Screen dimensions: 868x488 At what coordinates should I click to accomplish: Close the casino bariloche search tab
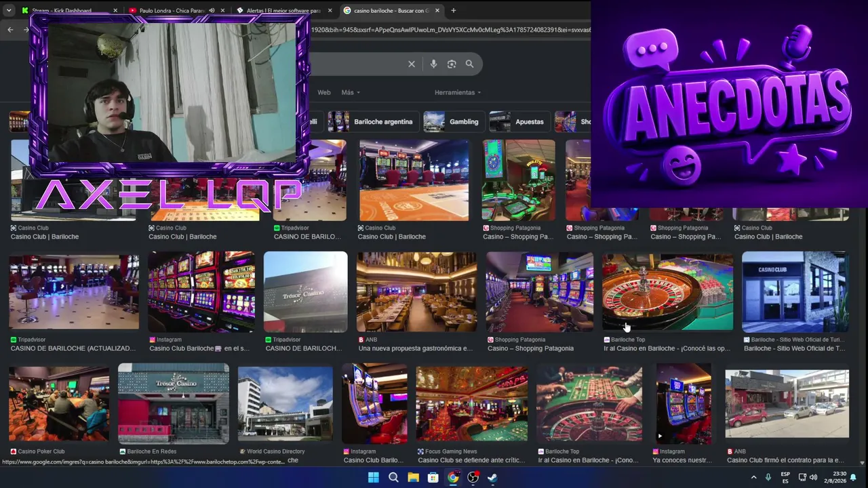click(x=437, y=11)
